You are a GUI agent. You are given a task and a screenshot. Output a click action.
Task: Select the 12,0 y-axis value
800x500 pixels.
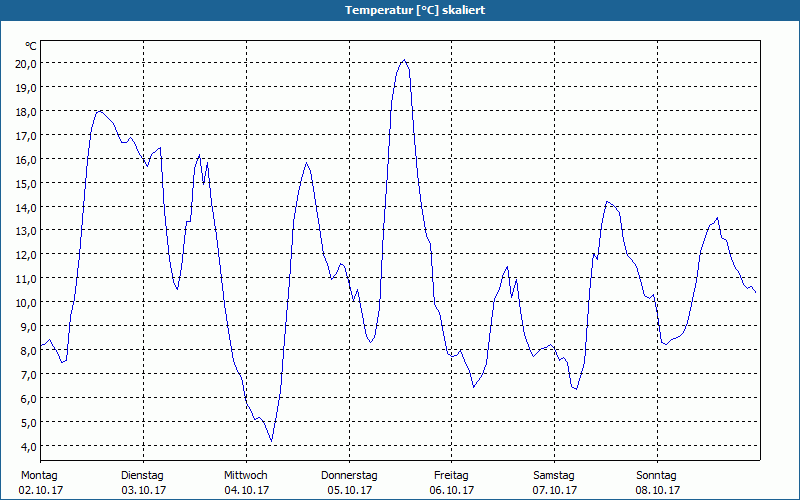[x=26, y=255]
